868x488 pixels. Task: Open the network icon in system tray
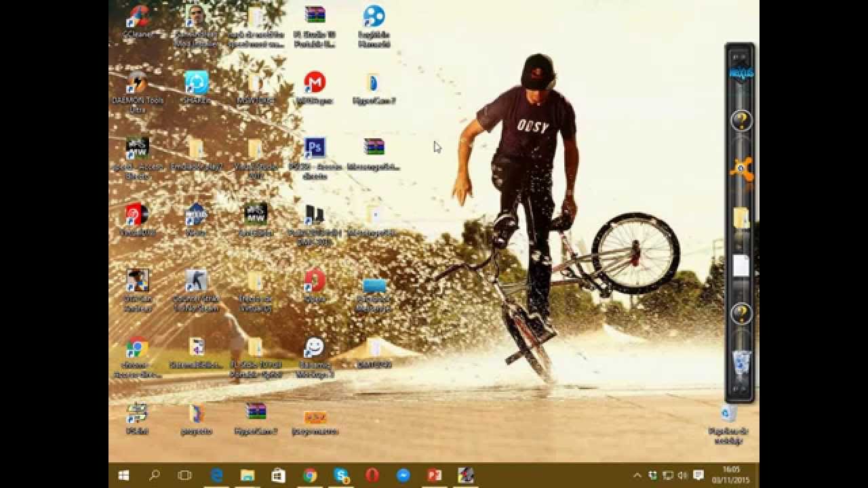(x=667, y=476)
